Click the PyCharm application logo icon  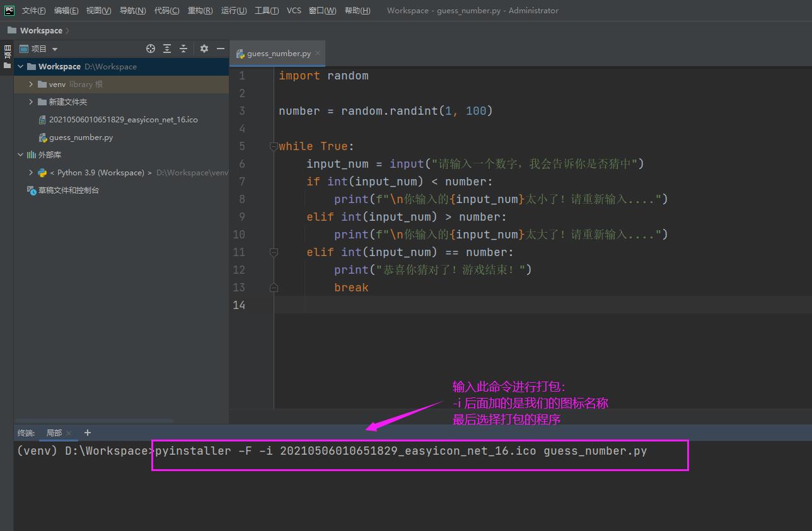[9, 10]
